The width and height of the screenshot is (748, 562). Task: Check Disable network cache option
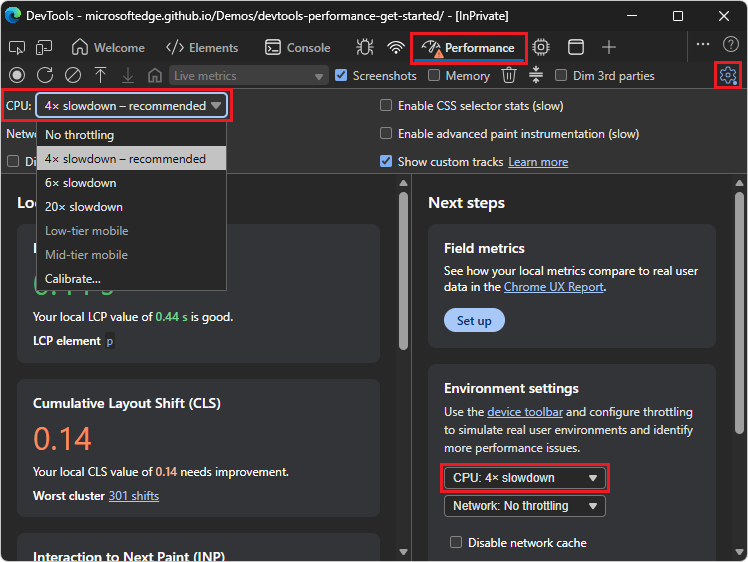click(x=456, y=543)
